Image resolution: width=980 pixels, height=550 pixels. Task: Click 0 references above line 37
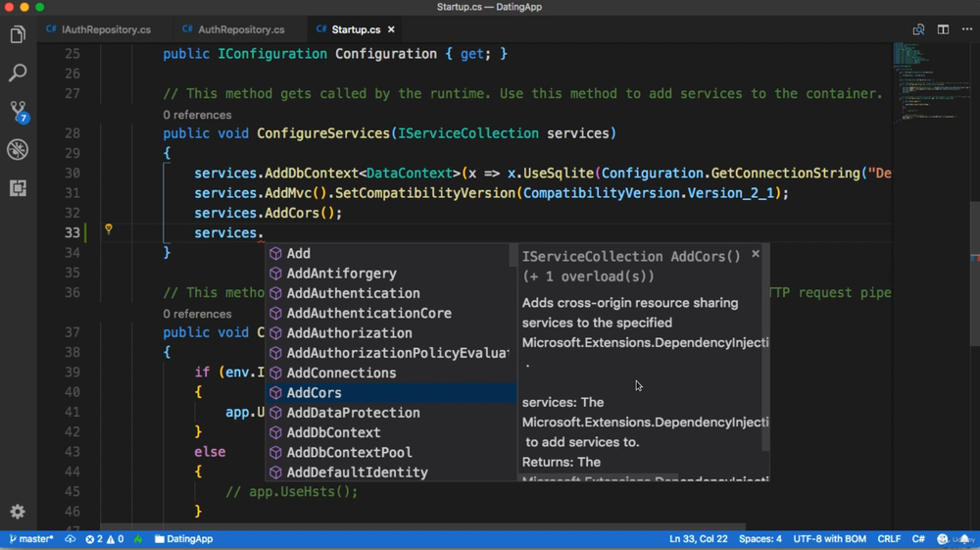(x=198, y=314)
